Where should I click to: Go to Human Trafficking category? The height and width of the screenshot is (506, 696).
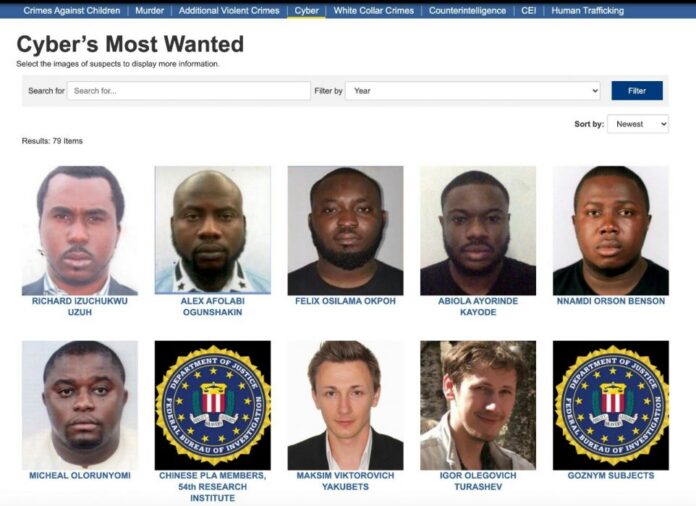pyautogui.click(x=587, y=11)
